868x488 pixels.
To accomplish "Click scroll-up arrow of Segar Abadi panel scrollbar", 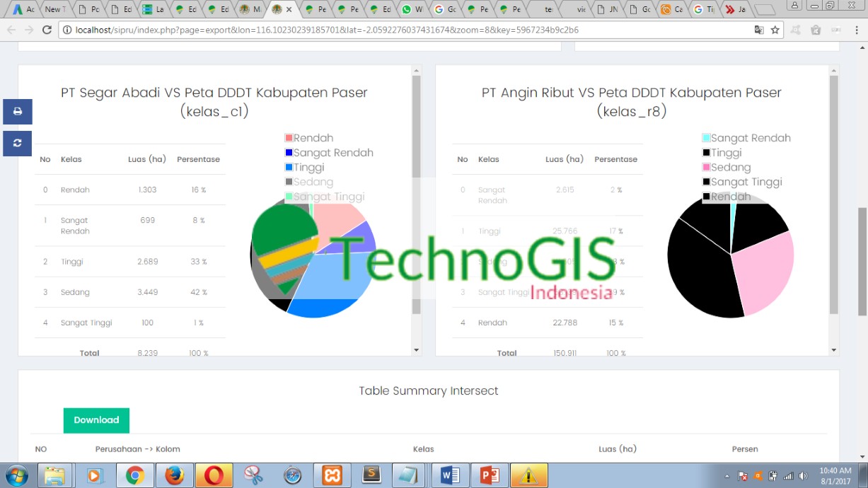I will pos(416,71).
